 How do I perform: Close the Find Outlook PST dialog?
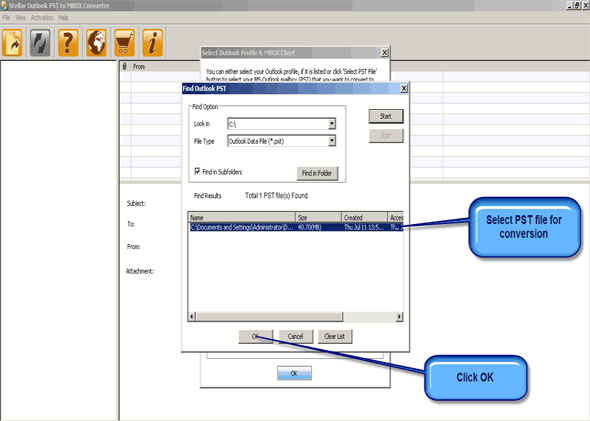[x=404, y=88]
